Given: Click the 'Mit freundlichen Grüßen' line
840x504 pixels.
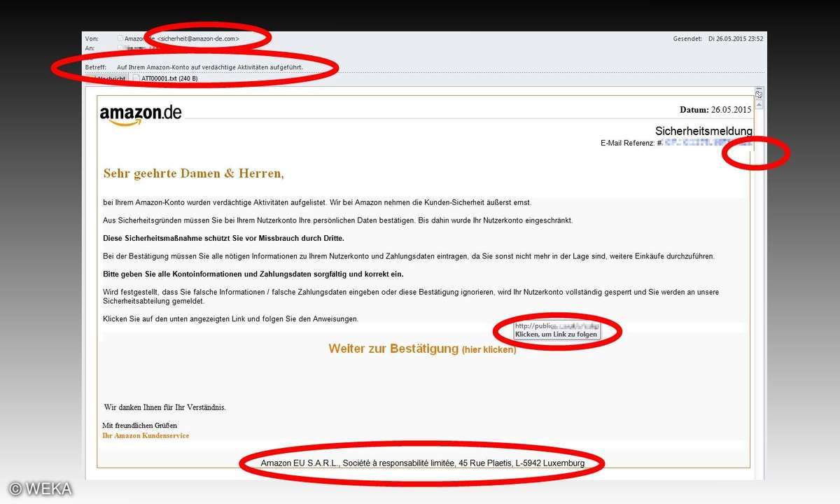Looking at the screenshot, I should pos(139,425).
